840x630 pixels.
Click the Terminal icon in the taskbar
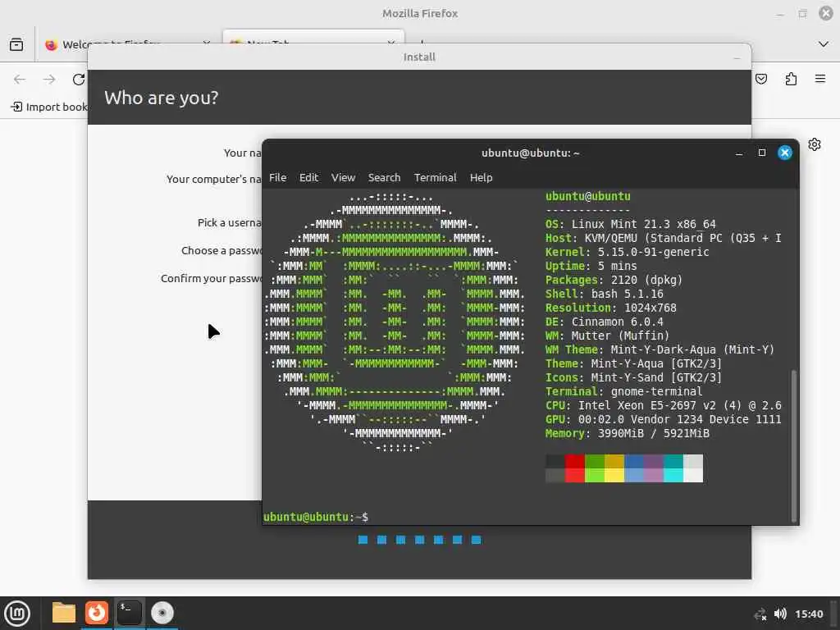click(x=130, y=613)
